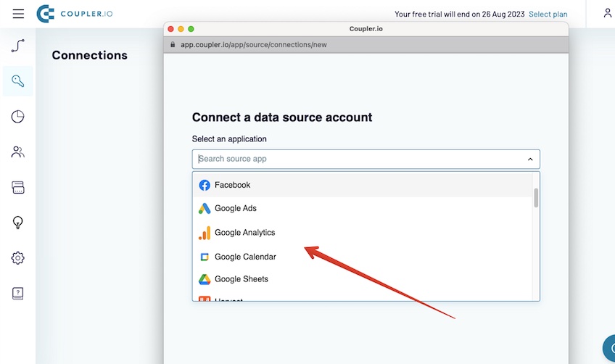Click the Connect a data source account heading
Image resolution: width=615 pixels, height=364 pixels.
click(x=282, y=117)
